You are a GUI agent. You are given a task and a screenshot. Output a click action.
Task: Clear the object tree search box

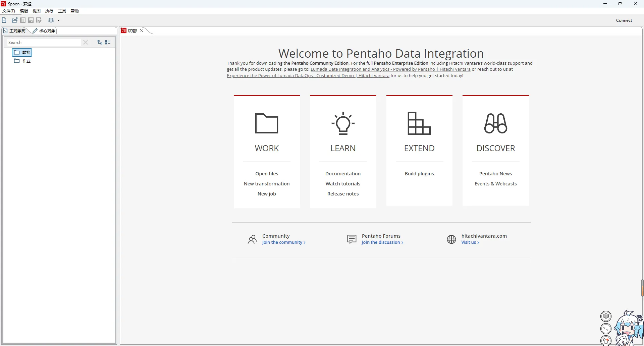coord(86,42)
